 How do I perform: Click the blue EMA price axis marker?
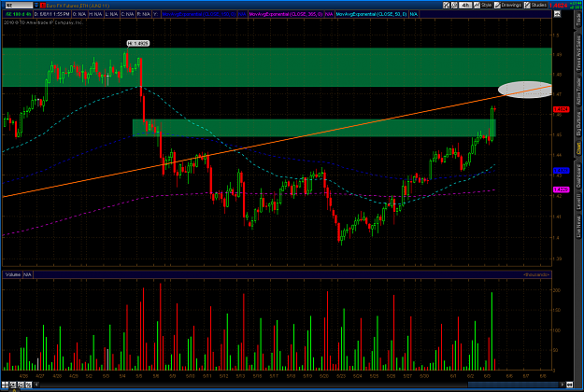(561, 171)
